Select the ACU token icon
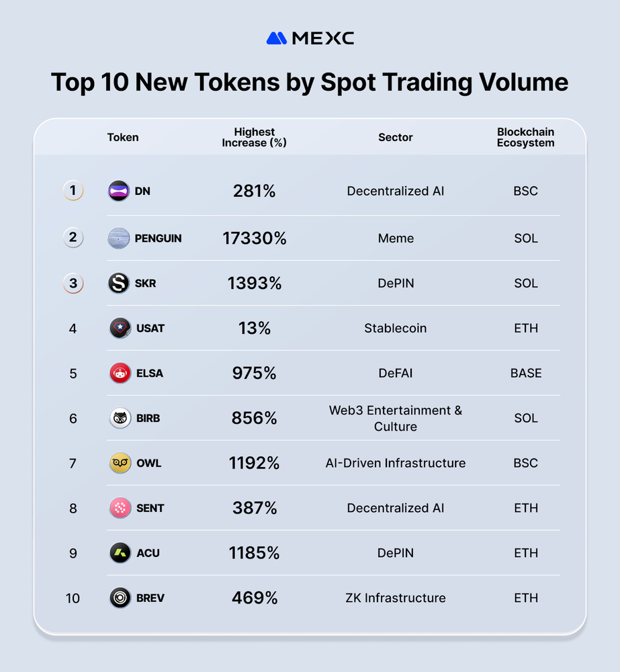Viewport: 620px width, 672px height. (120, 553)
